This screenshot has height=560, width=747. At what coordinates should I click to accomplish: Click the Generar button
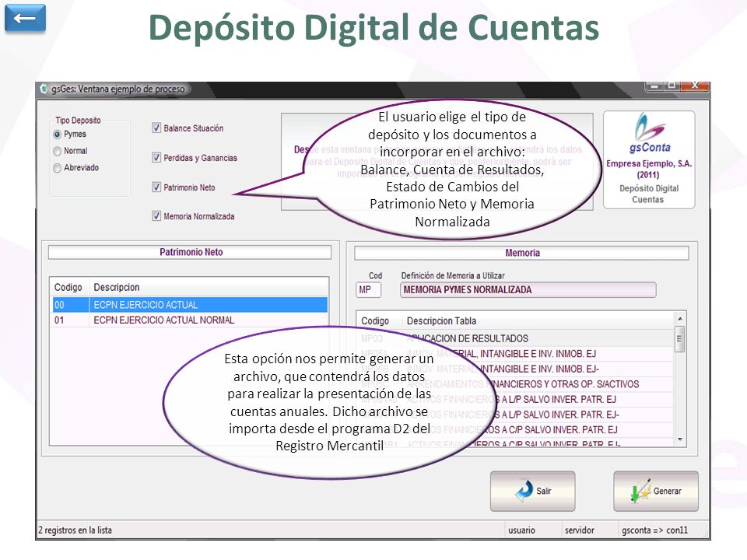(x=656, y=491)
